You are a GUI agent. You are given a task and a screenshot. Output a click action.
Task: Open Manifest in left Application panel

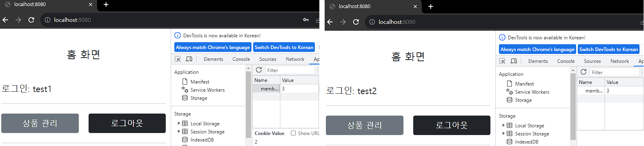(200, 82)
